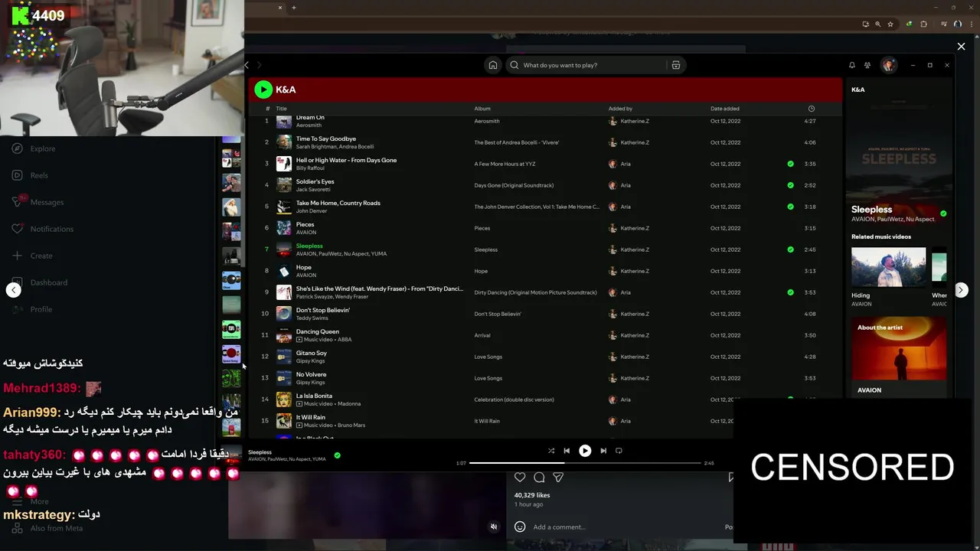980x551 pixels.
Task: Toggle saved checkmark beside now-playing Sleepless
Action: (337, 455)
